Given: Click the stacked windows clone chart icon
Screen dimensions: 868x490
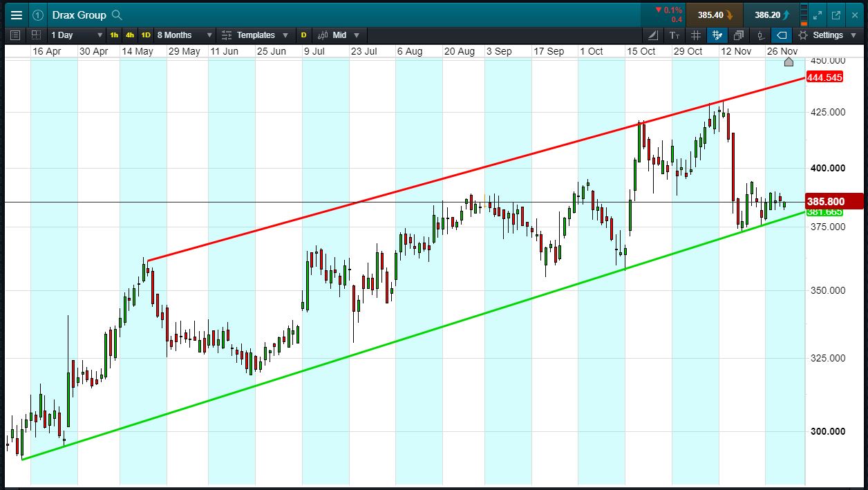Looking at the screenshot, I should 739,35.
